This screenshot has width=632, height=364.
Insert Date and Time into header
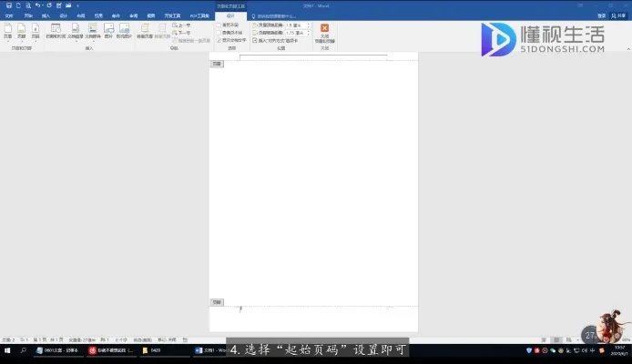56,30
